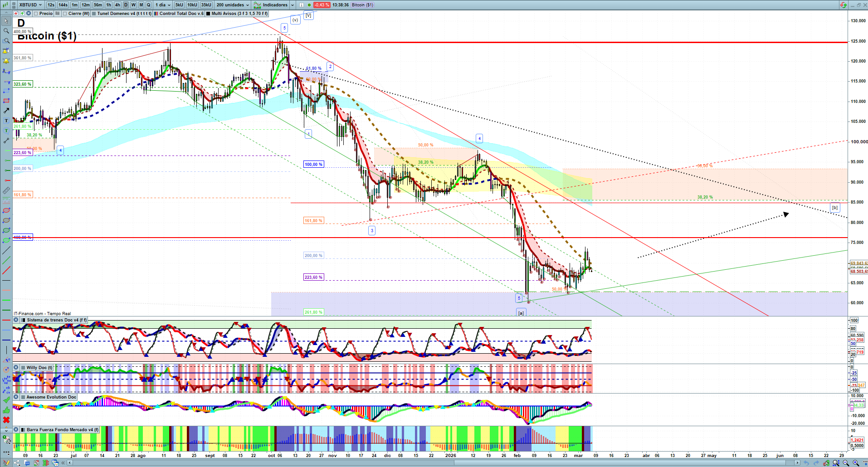
Task: Click the green thumbs-up icon
Action: point(6,410)
